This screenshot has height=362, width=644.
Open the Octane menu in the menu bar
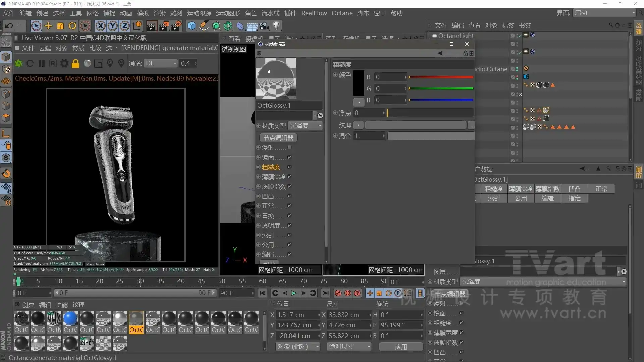pyautogui.click(x=342, y=13)
